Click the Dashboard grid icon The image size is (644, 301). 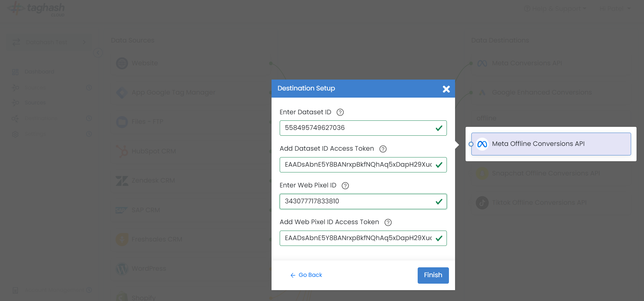[x=15, y=72]
